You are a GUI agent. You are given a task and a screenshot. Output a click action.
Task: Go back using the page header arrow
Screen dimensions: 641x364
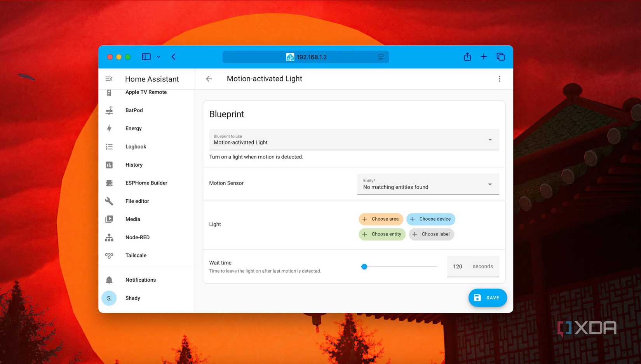(209, 79)
